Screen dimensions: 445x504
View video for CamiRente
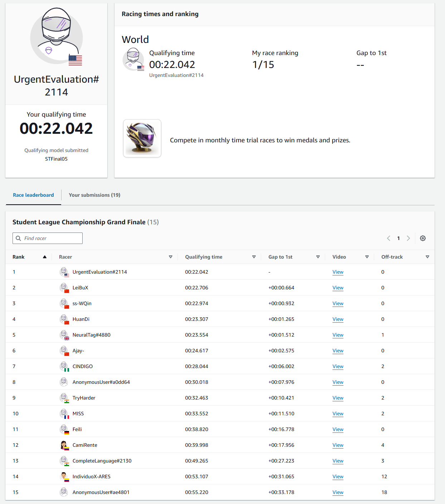338,445
